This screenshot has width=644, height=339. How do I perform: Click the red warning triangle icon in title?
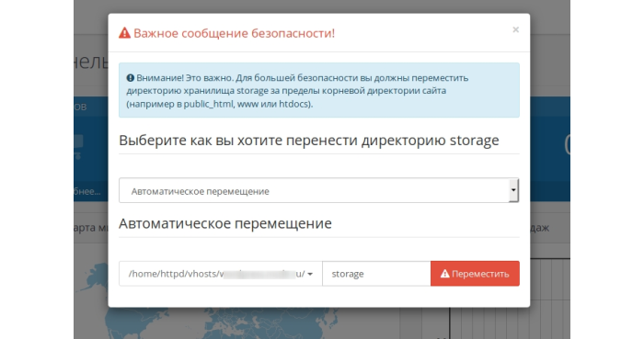(124, 33)
